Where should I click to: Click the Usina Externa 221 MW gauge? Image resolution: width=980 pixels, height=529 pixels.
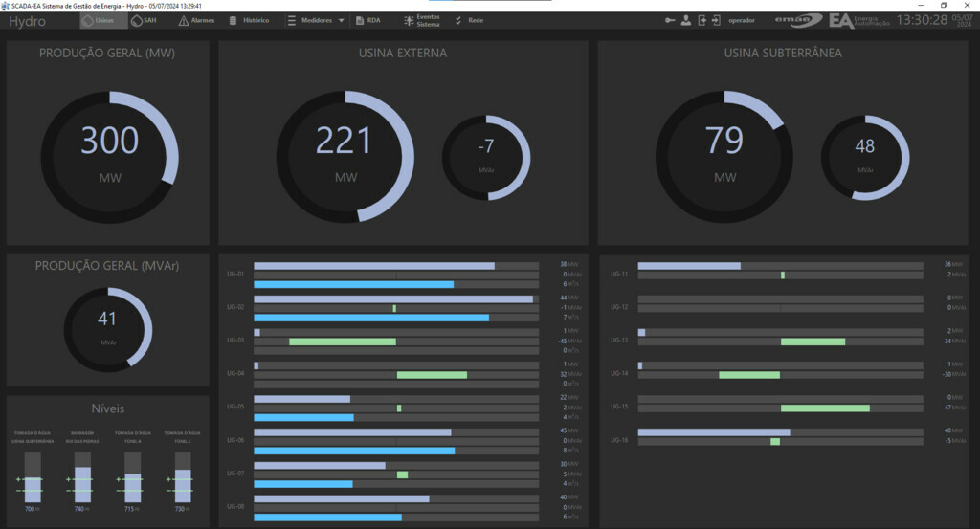(344, 156)
